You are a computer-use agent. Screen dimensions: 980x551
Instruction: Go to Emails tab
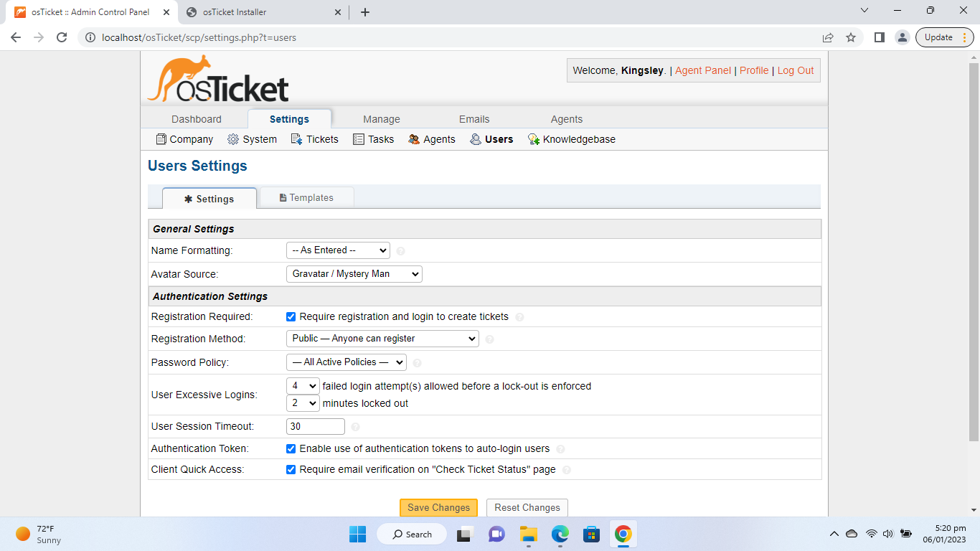[474, 119]
